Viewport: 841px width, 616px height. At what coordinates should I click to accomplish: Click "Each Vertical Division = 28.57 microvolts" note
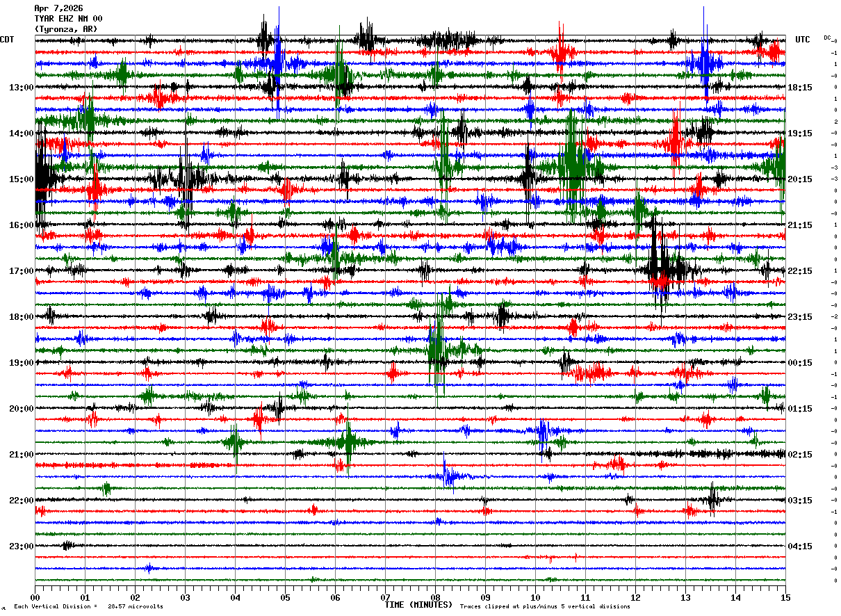[x=88, y=606]
